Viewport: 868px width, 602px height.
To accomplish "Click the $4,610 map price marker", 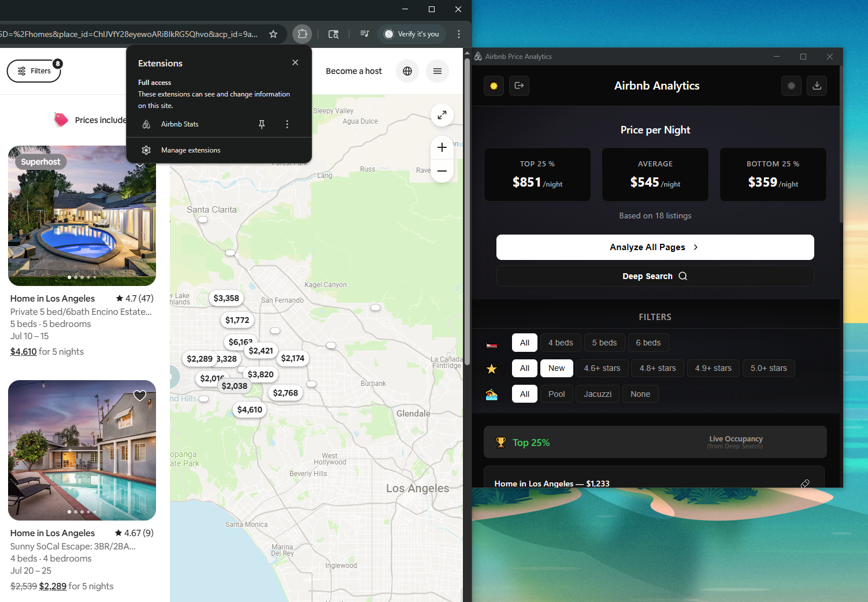I will pos(250,410).
